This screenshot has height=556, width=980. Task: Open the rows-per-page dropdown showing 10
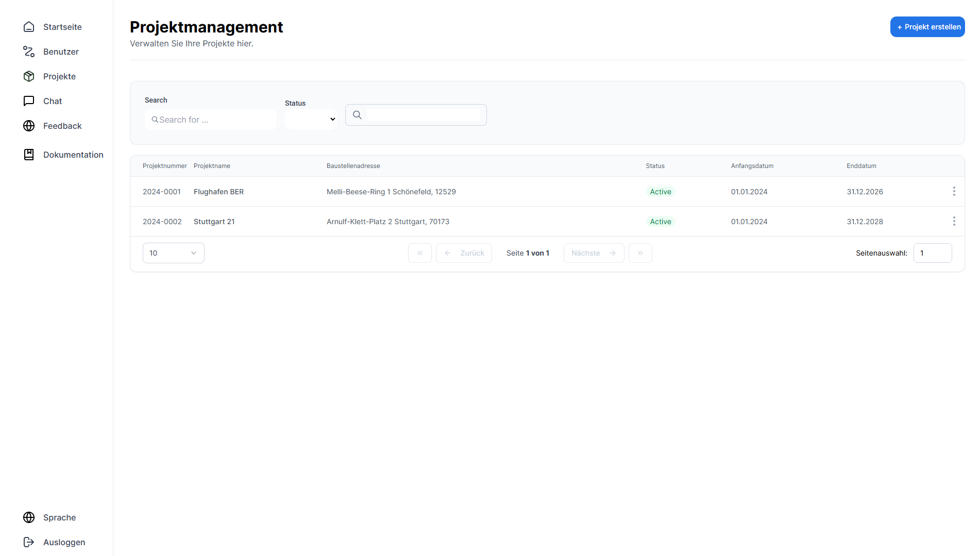[173, 253]
